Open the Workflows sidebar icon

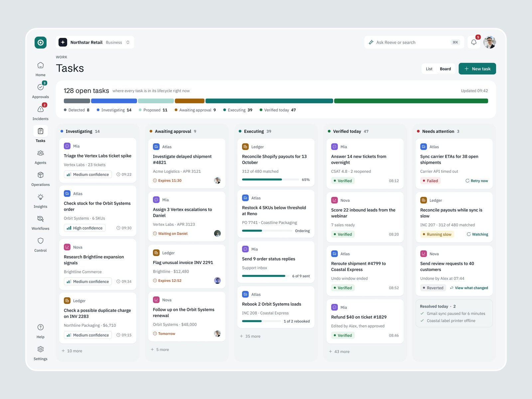tap(41, 219)
